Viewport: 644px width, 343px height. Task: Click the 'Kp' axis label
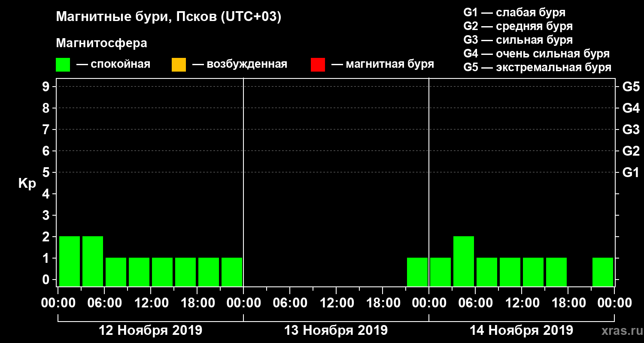[x=27, y=184]
